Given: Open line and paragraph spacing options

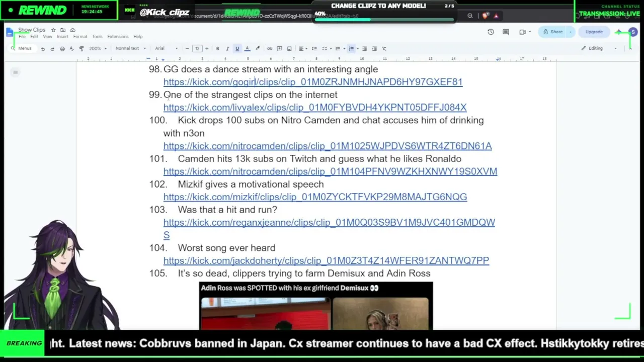Looking at the screenshot, I should pos(314,49).
